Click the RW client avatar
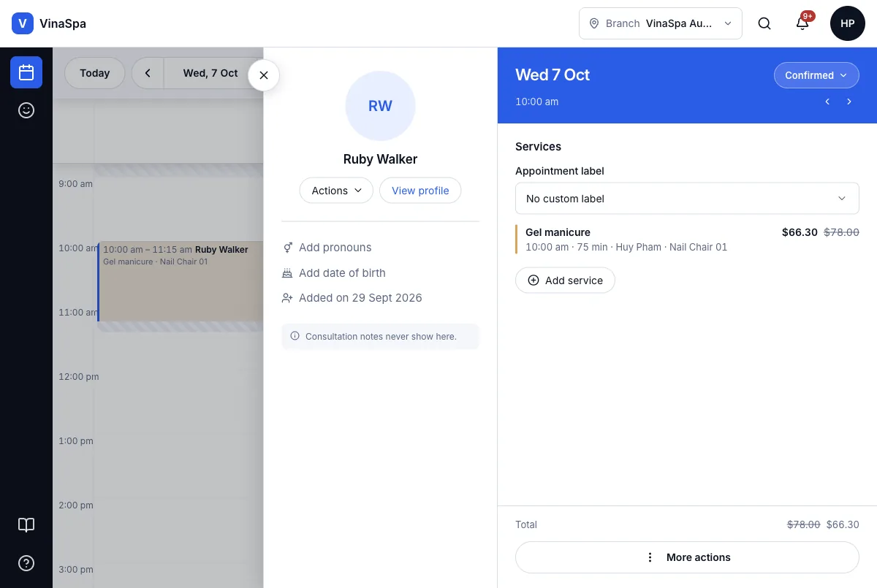877x588 pixels. point(380,106)
